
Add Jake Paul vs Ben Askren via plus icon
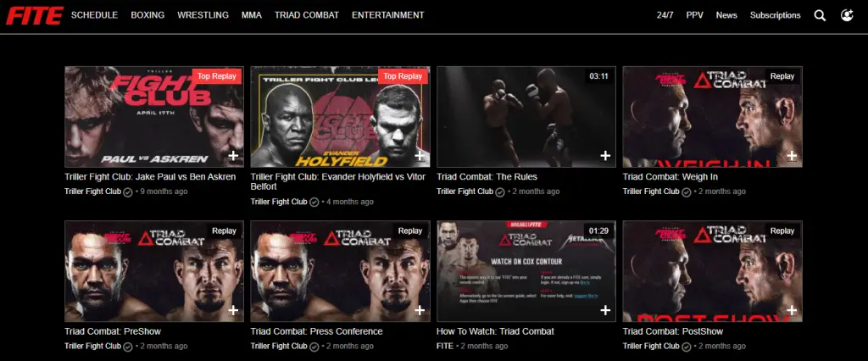234,156
